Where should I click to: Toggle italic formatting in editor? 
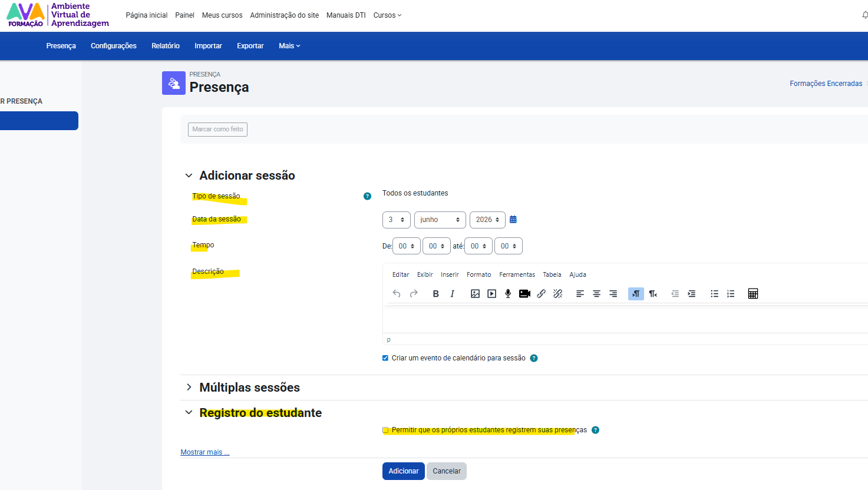[x=452, y=293]
